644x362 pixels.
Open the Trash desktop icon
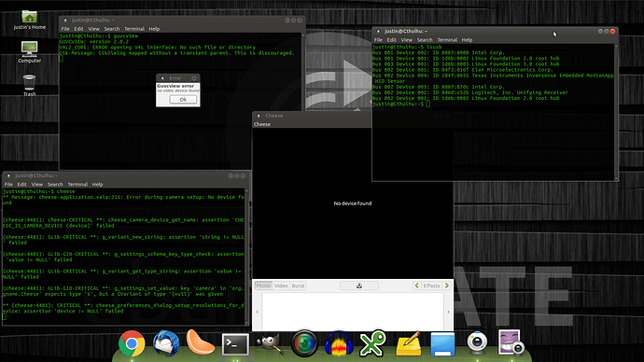29,86
